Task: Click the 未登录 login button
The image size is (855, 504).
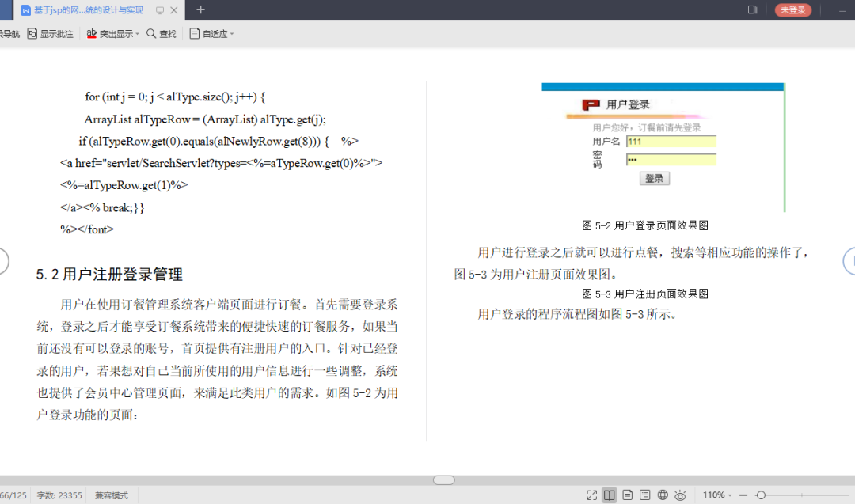Action: [792, 9]
